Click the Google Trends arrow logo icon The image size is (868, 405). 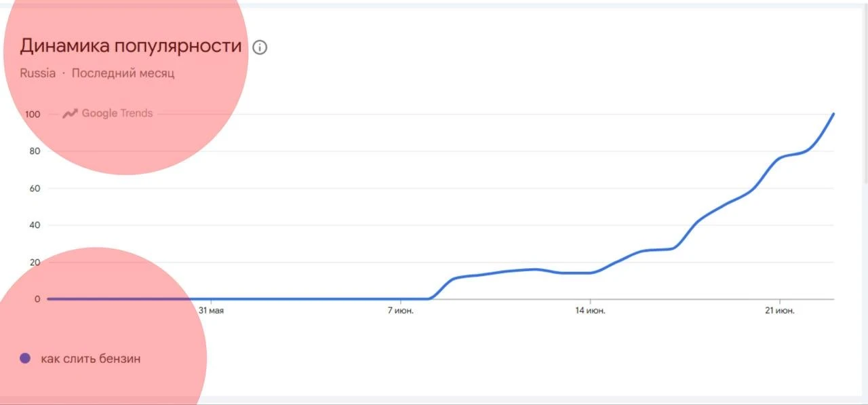pos(71,113)
